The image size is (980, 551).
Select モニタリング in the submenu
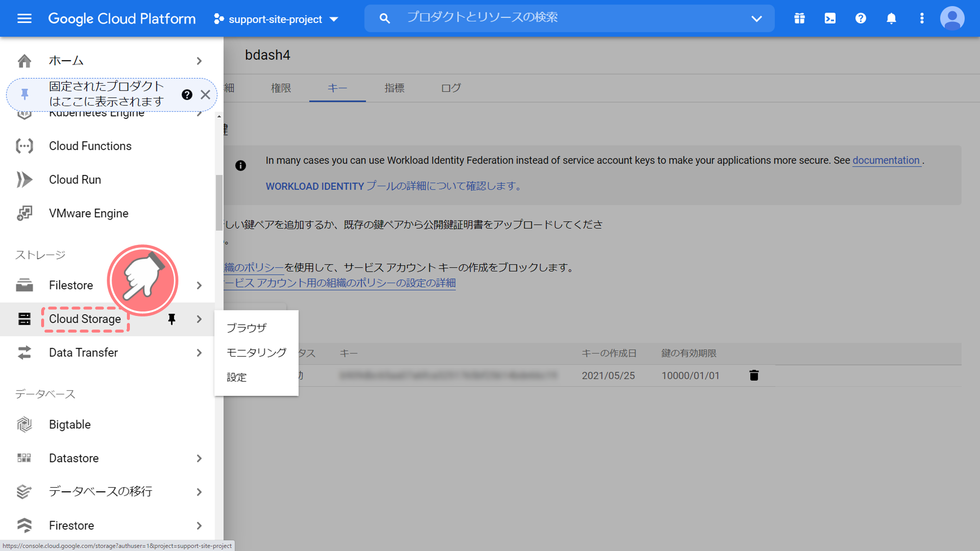click(256, 353)
